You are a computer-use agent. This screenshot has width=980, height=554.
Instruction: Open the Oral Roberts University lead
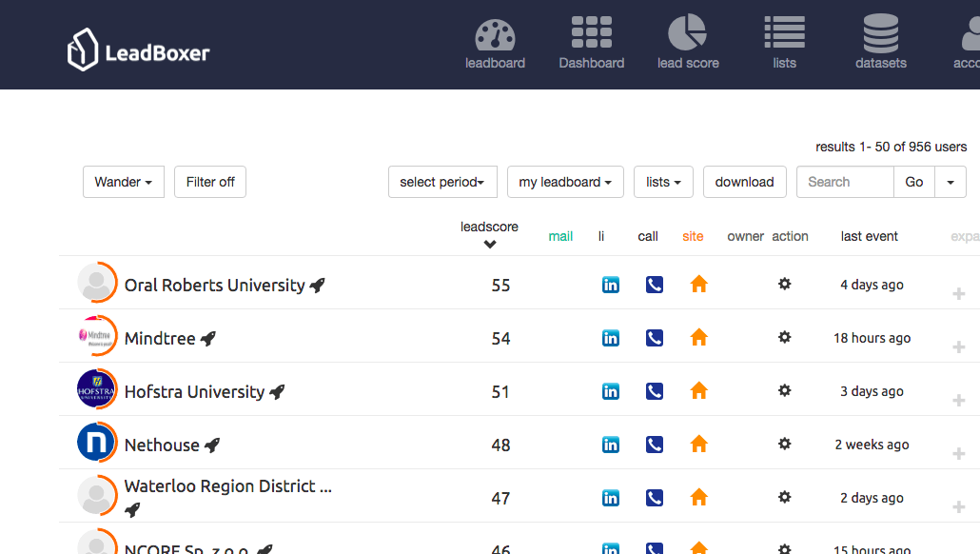pyautogui.click(x=214, y=286)
